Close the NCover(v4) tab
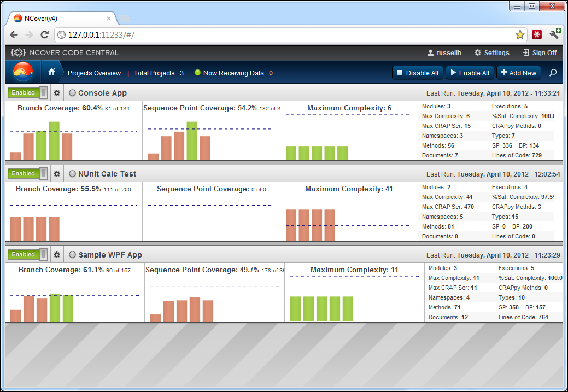Screen dimensions: 568x392 click(x=109, y=19)
